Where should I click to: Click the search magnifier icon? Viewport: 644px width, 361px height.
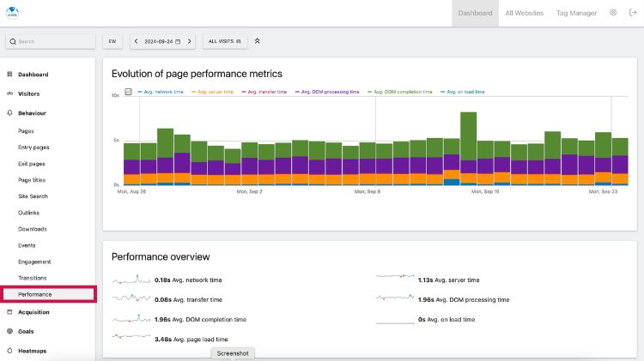[x=13, y=41]
